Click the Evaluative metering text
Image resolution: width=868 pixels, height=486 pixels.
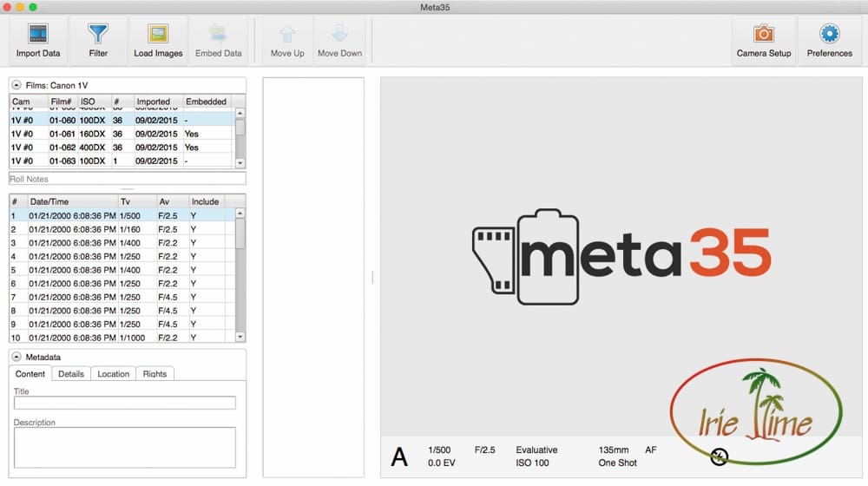(x=536, y=450)
